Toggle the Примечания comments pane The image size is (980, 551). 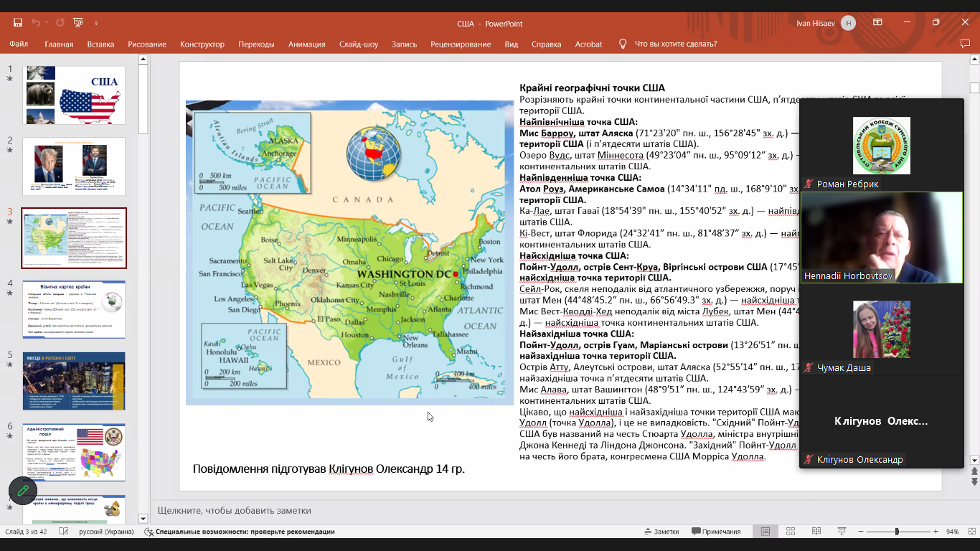(716, 532)
